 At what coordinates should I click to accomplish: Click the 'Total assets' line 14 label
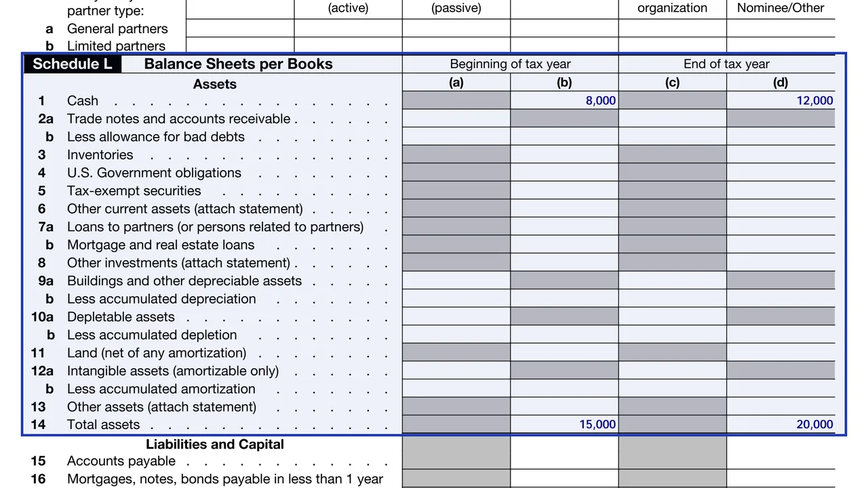pyautogui.click(x=103, y=425)
